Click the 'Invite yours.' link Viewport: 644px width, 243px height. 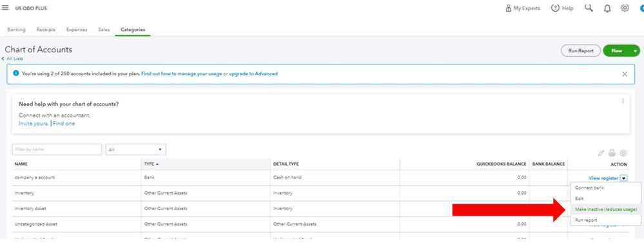[34, 124]
